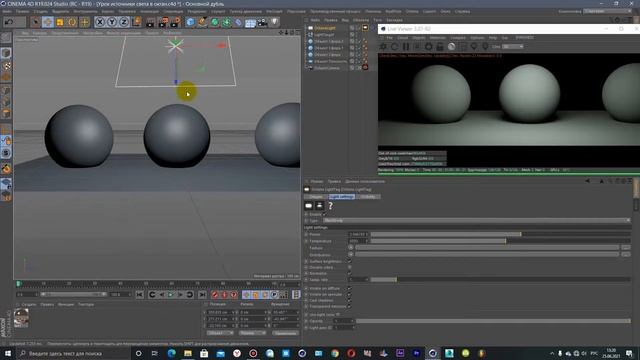The width and height of the screenshot is (640, 360).
Task: Click the Power value input field
Action: pyautogui.click(x=358, y=234)
